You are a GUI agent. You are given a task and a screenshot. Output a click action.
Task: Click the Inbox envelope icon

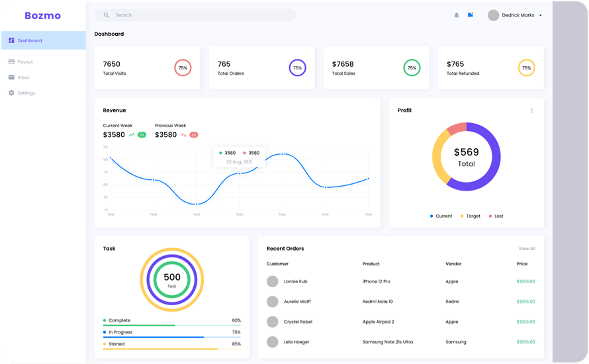[x=11, y=77]
